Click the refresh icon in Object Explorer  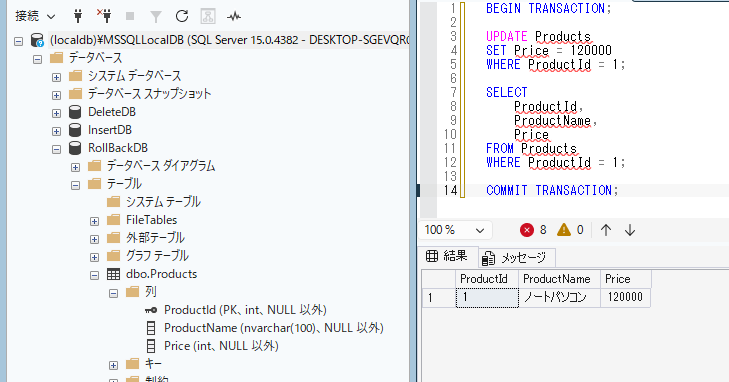(182, 16)
